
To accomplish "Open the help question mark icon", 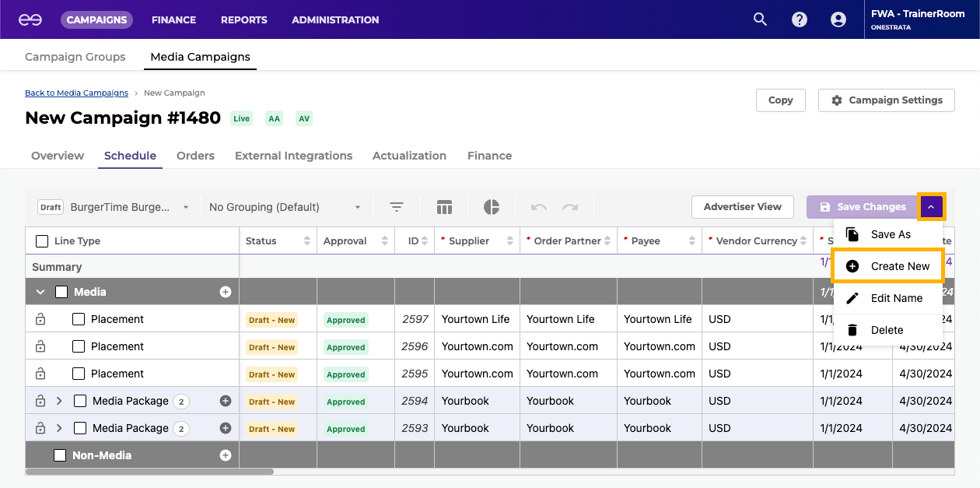I will [799, 19].
